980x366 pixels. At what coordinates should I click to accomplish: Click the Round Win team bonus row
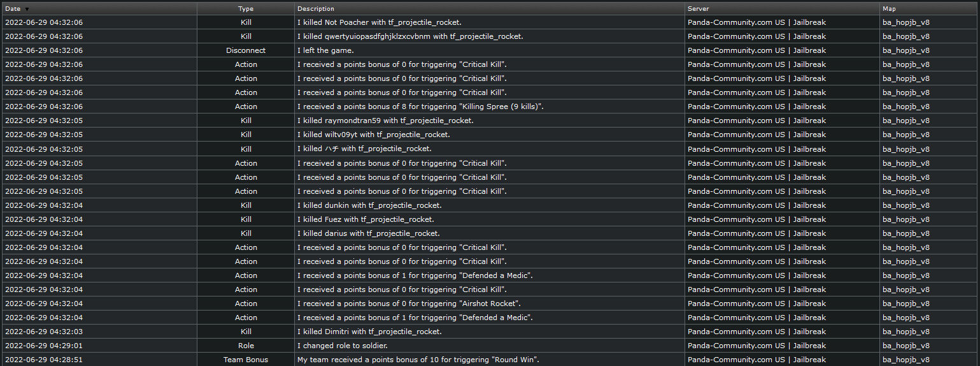tap(418, 360)
